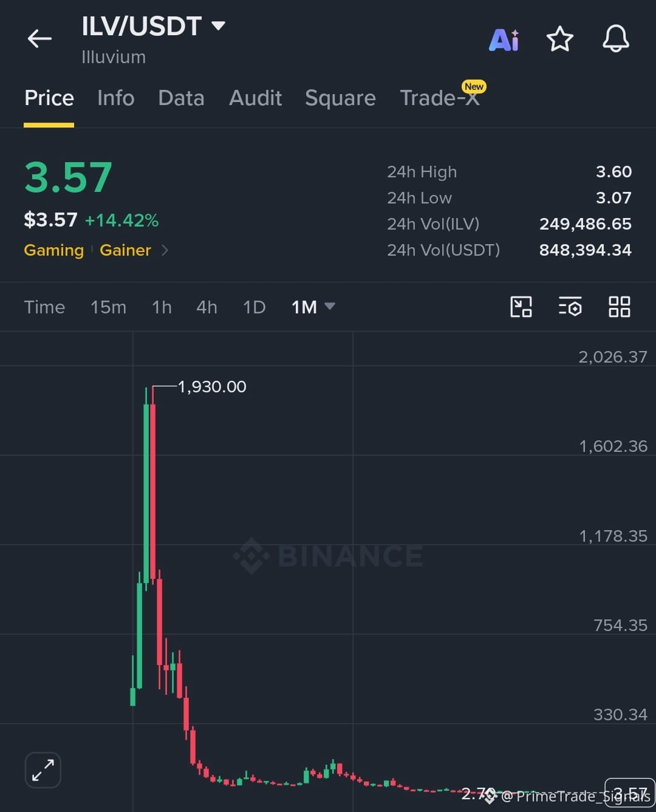Expand the 1M interval dropdown arrow
This screenshot has width=656, height=812.
[330, 306]
